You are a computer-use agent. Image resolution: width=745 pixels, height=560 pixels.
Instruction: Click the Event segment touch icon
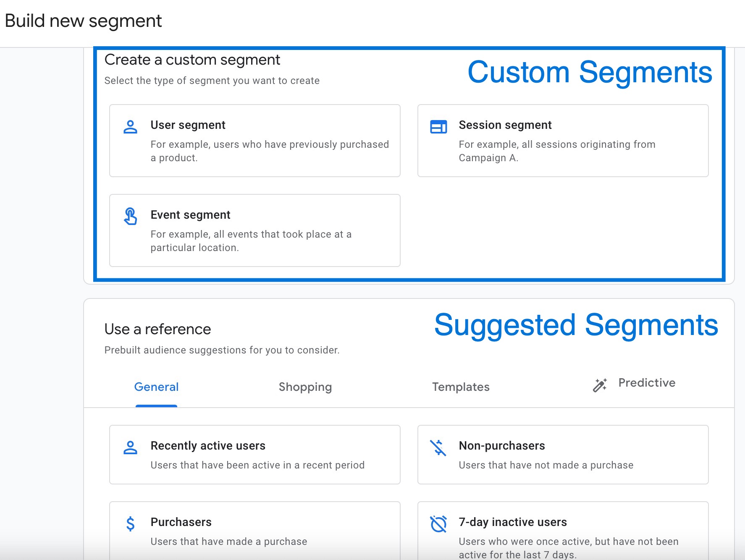(x=130, y=216)
